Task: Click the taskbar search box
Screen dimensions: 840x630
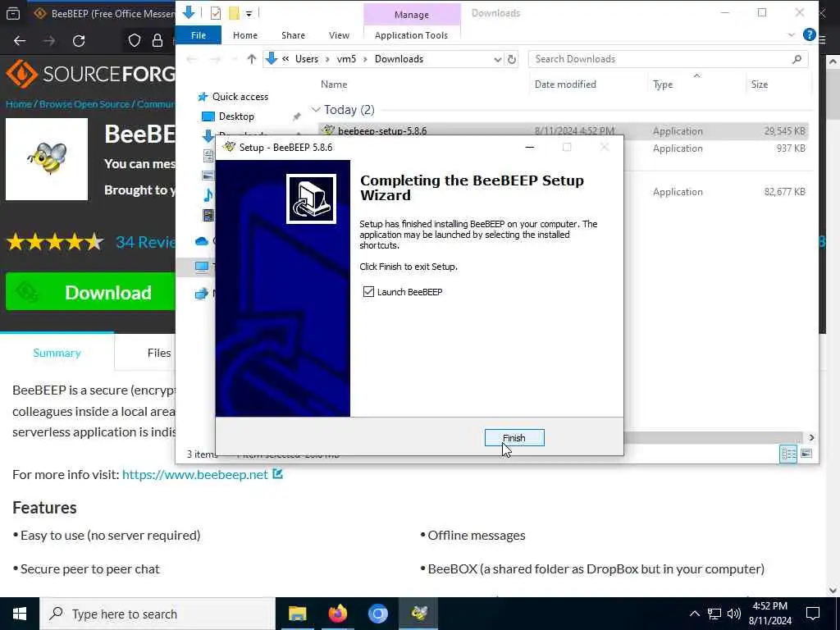Action: [x=157, y=614]
